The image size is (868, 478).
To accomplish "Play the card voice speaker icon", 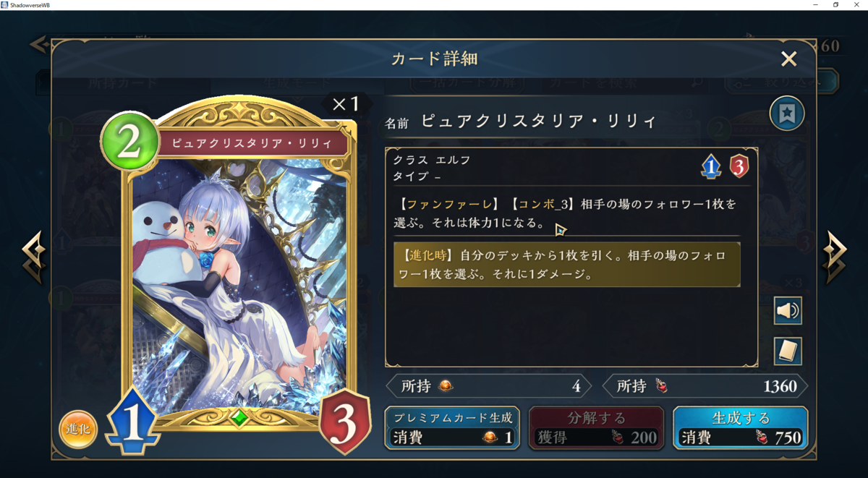I will pos(788,311).
